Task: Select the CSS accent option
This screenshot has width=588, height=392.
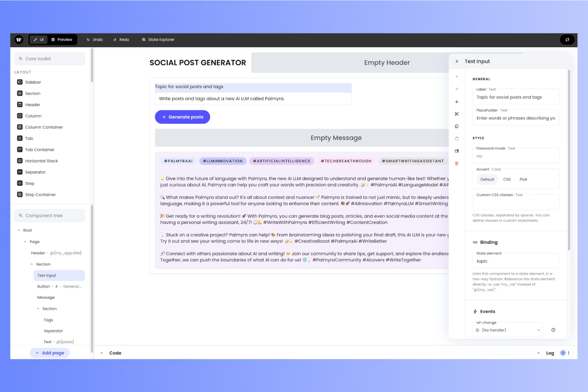Action: pos(507,179)
